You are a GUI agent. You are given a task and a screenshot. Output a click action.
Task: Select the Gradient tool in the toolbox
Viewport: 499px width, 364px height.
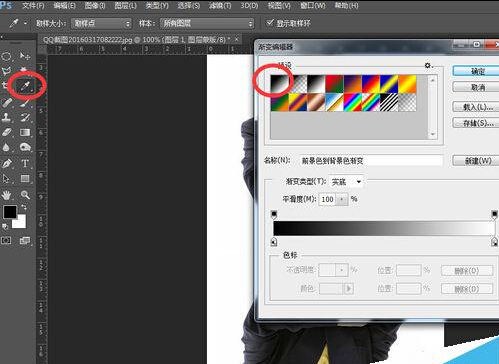[x=25, y=132]
